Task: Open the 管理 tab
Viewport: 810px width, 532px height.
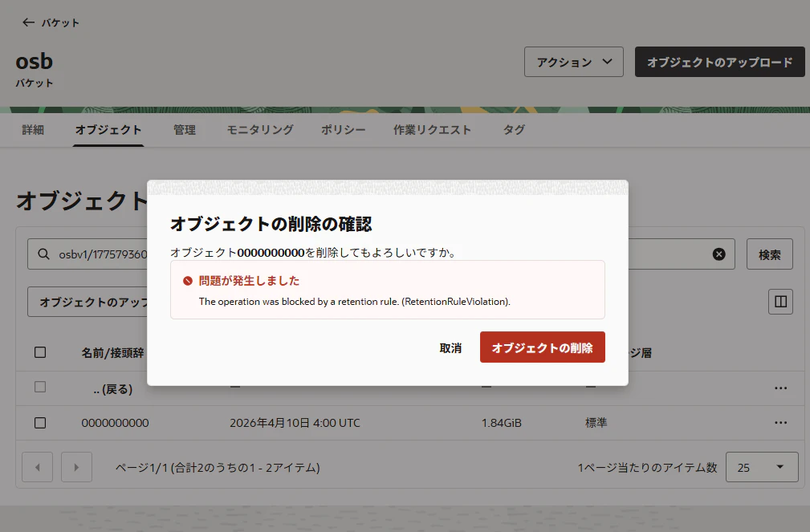Action: pyautogui.click(x=185, y=130)
